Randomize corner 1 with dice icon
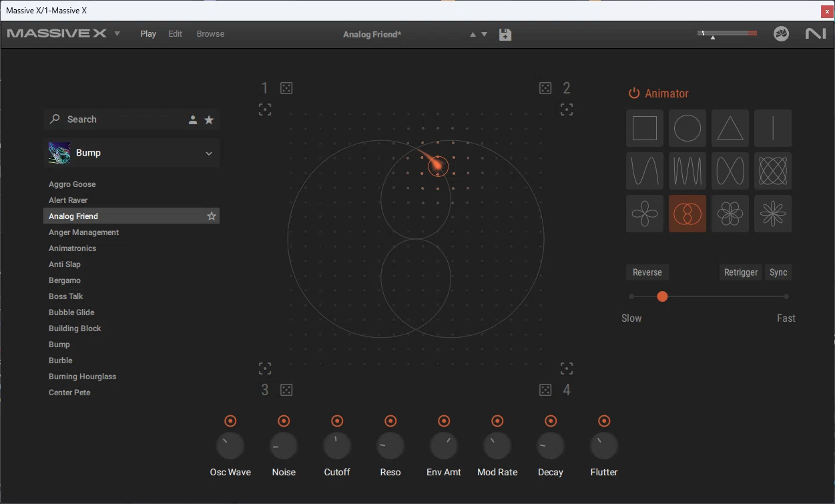The height and width of the screenshot is (504, 835). pyautogui.click(x=286, y=88)
